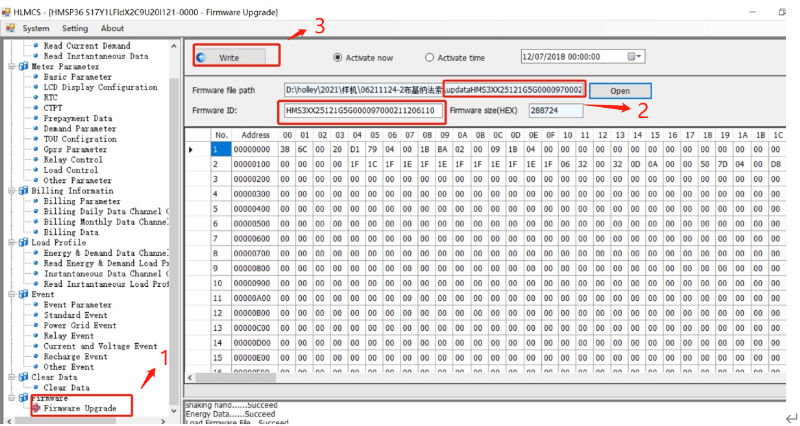
Task: Click the hex grid scroll left arrow
Action: [190, 378]
